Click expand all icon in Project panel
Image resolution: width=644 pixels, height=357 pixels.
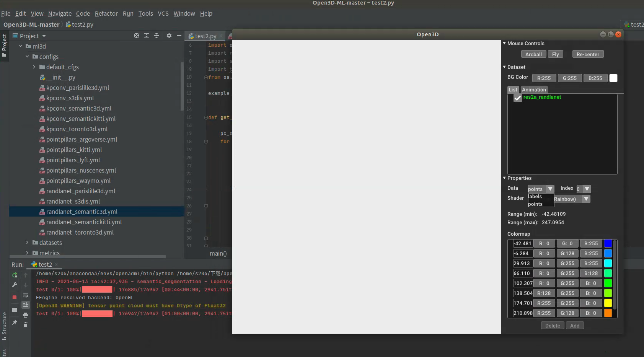(147, 36)
